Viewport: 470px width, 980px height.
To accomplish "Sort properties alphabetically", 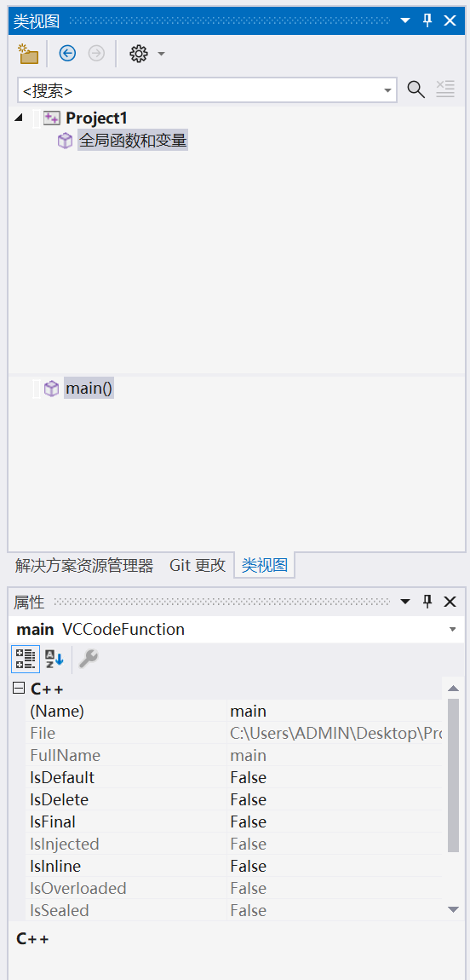I will (x=54, y=659).
